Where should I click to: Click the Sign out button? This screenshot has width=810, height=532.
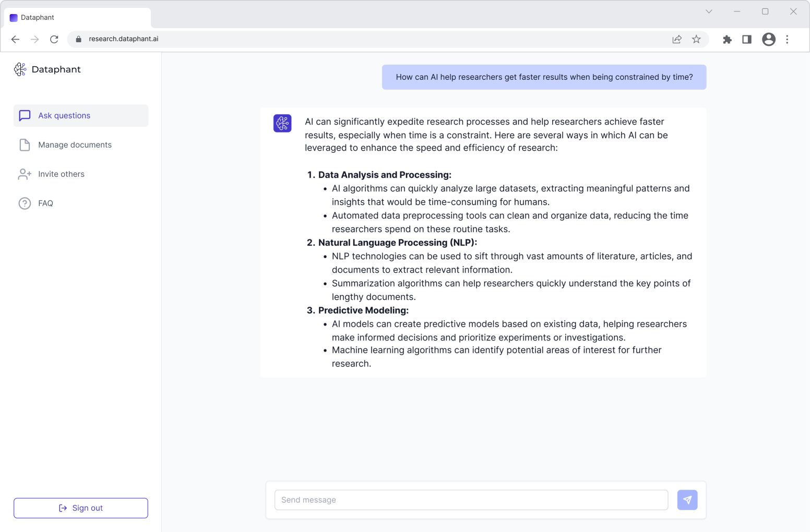click(80, 507)
